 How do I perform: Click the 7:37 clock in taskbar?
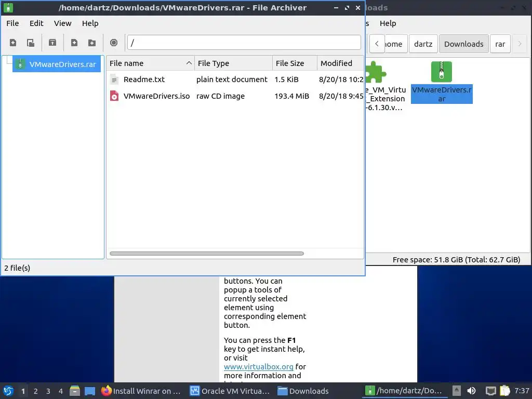pos(522,391)
